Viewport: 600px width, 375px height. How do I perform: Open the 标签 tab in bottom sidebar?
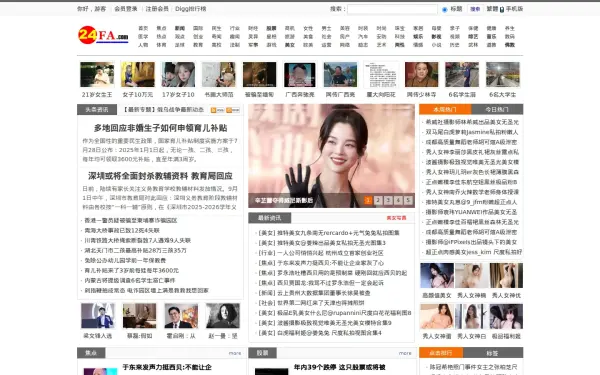(x=492, y=353)
